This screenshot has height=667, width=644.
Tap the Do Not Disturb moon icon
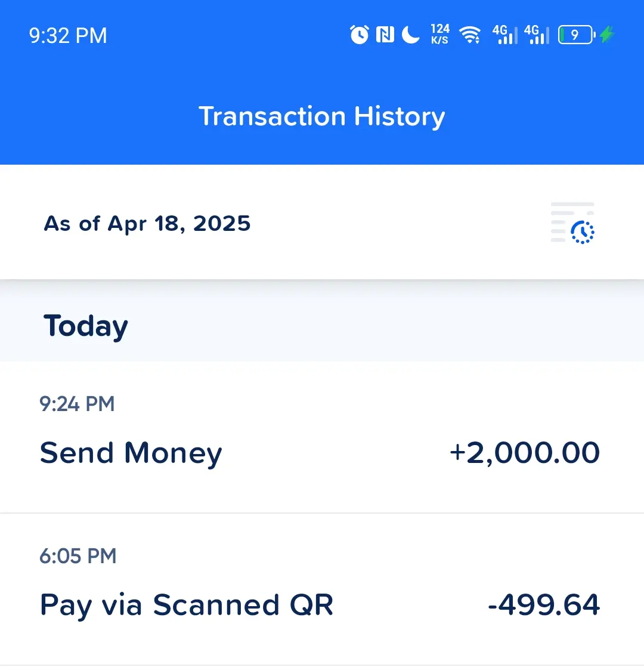411,35
